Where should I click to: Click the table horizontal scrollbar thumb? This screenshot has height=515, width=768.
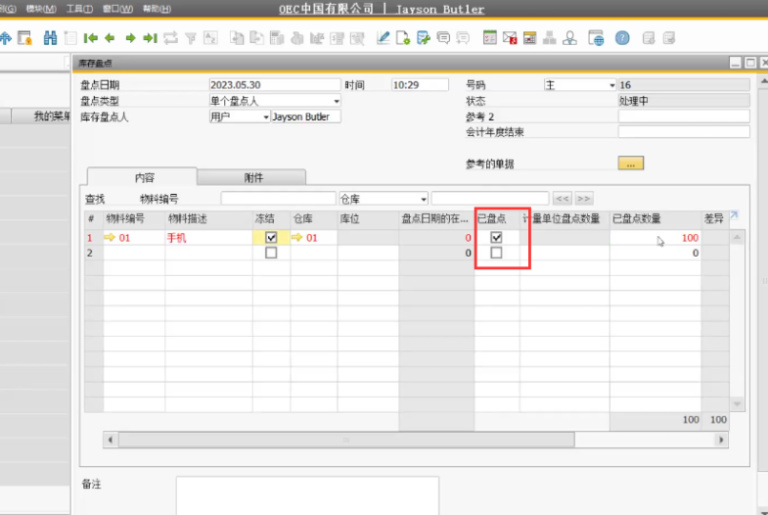pos(346,440)
